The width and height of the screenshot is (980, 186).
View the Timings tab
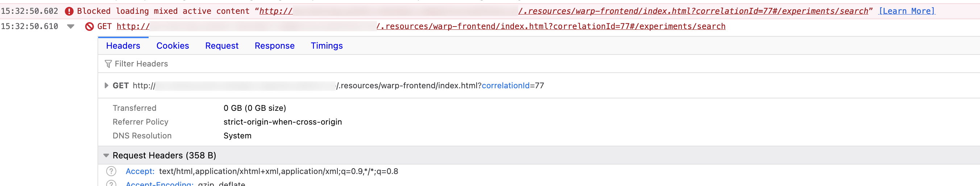tap(327, 46)
